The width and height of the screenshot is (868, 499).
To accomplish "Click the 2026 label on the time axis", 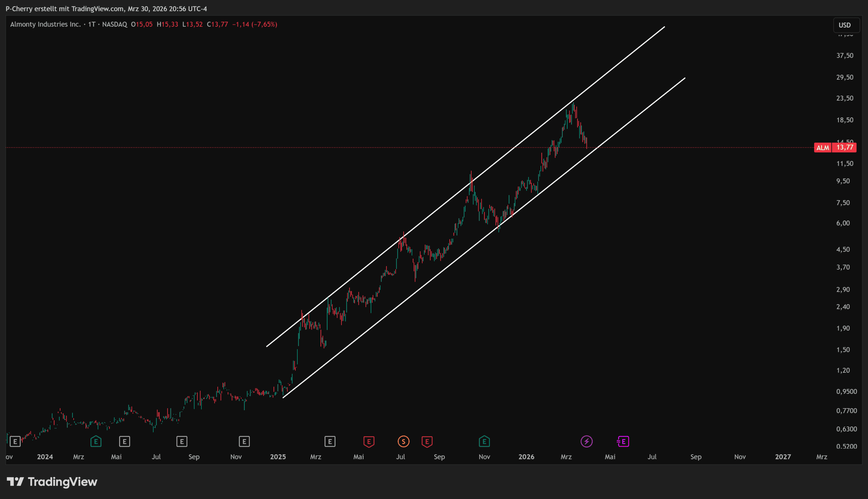I will pyautogui.click(x=526, y=457).
